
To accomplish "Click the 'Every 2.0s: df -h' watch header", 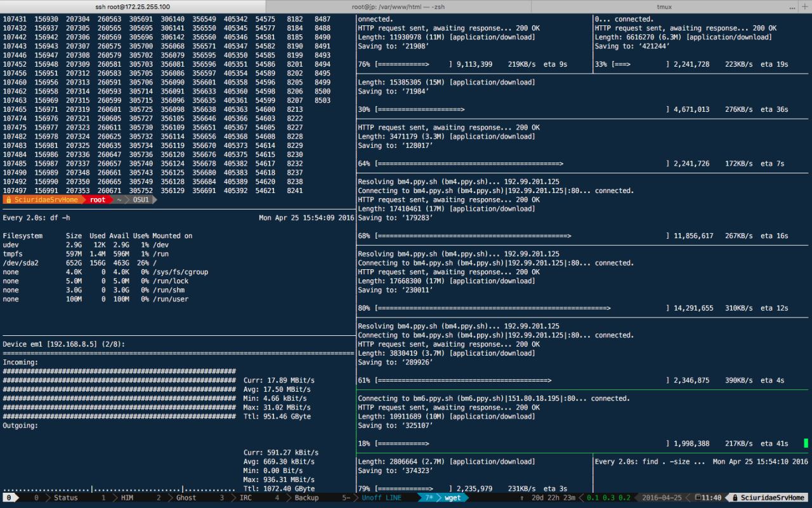I will (x=36, y=218).
